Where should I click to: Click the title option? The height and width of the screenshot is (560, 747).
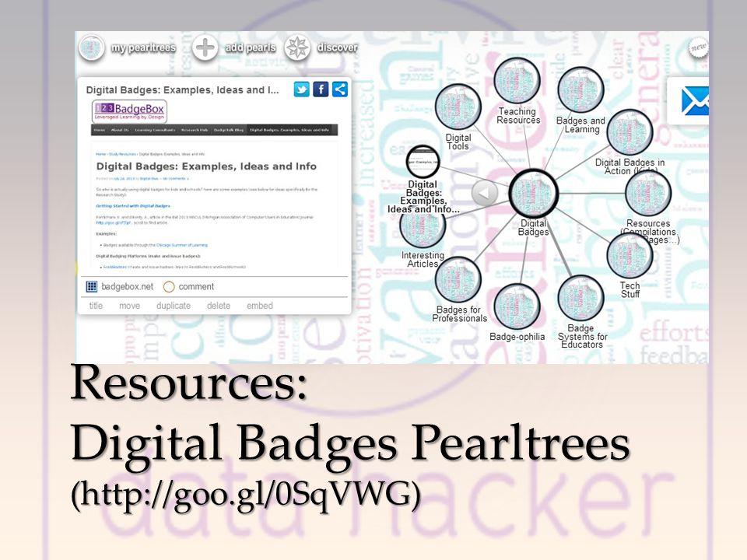click(96, 306)
